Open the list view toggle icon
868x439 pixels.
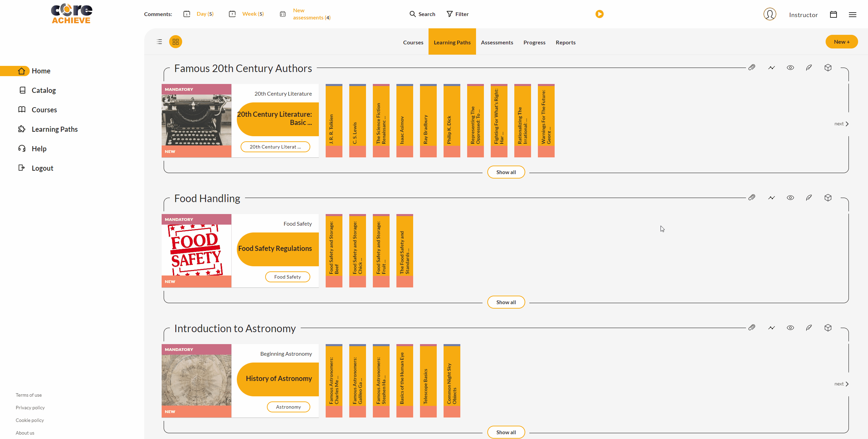pos(159,41)
